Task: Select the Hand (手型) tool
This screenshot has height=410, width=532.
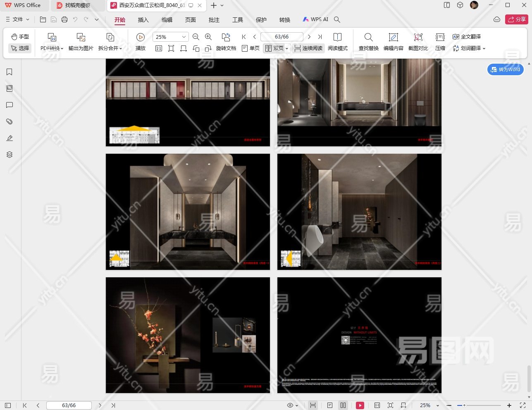Action: click(20, 37)
